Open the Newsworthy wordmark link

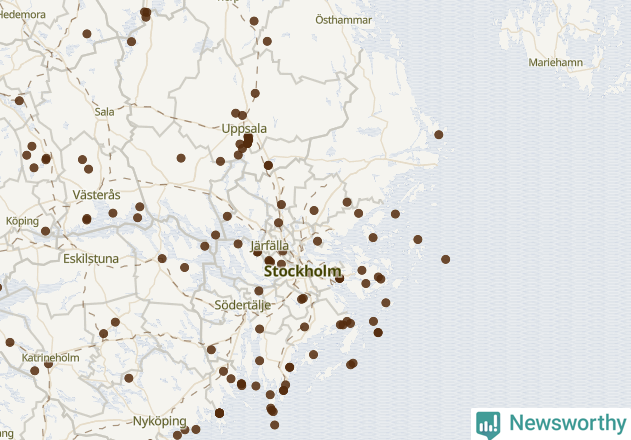tap(568, 423)
